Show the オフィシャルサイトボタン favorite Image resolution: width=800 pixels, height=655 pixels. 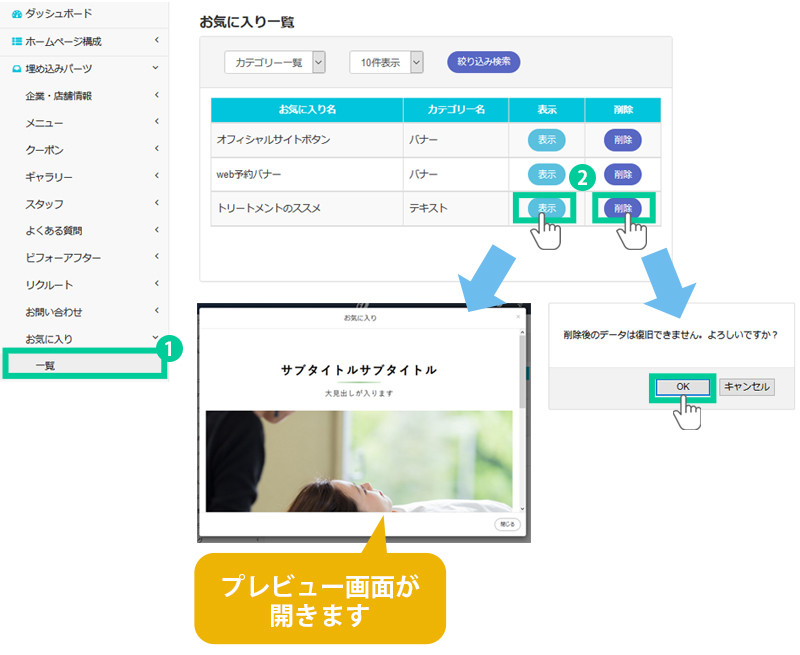pos(546,140)
